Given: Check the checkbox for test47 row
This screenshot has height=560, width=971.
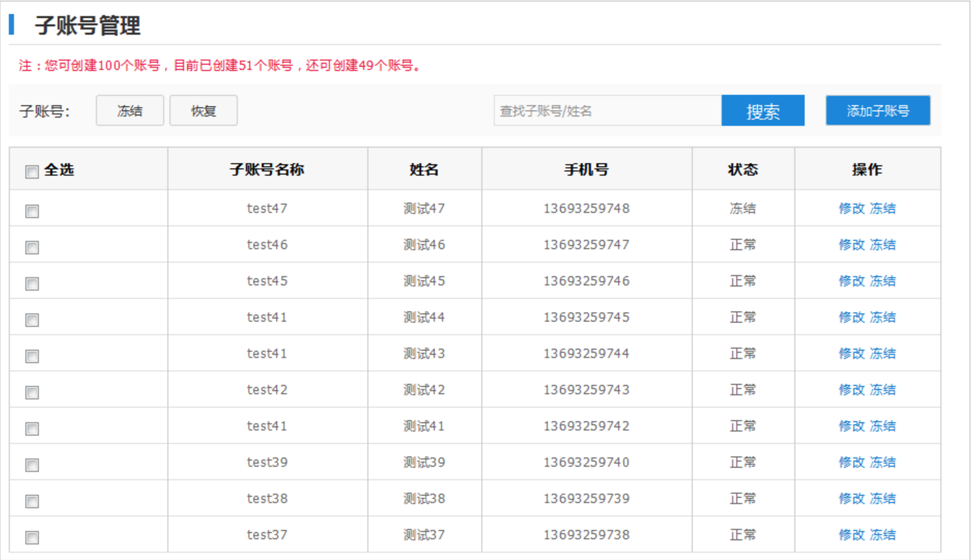Looking at the screenshot, I should point(32,211).
